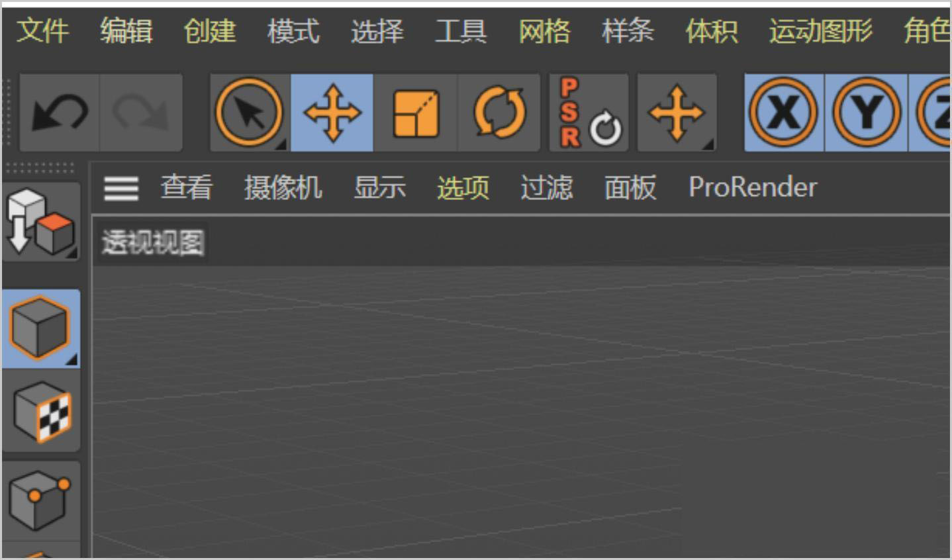Open the viewport 查看 menu
The height and width of the screenshot is (560, 952).
pos(187,187)
